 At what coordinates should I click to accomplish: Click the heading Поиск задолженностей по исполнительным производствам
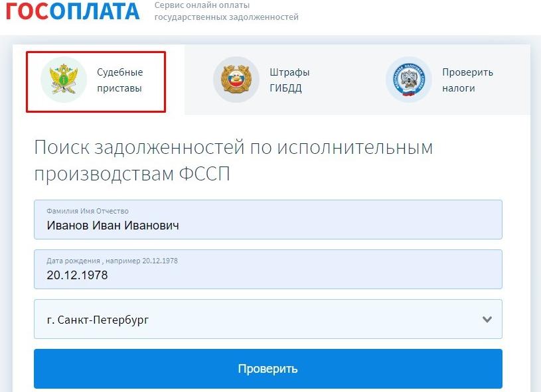click(x=234, y=159)
